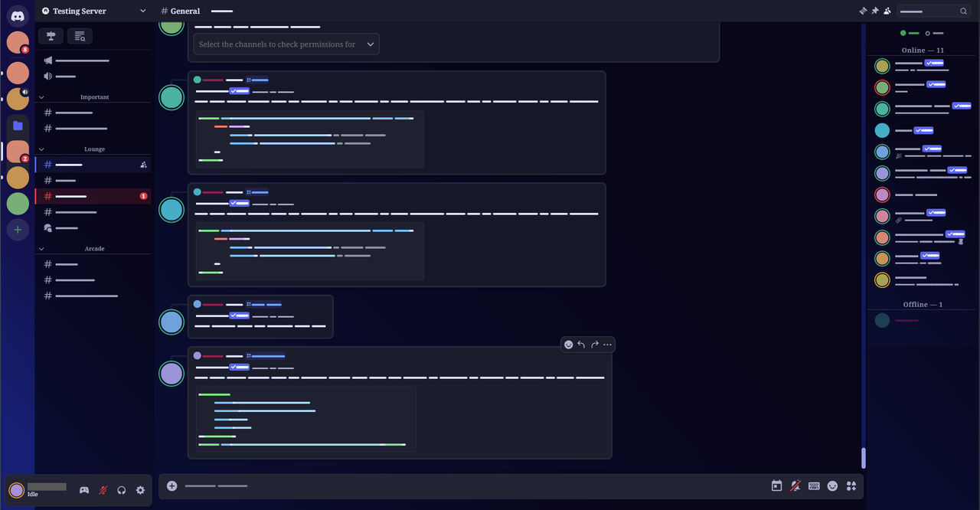980x510 pixels.
Task: Open the Testing Server dropdown menu
Action: (x=93, y=11)
